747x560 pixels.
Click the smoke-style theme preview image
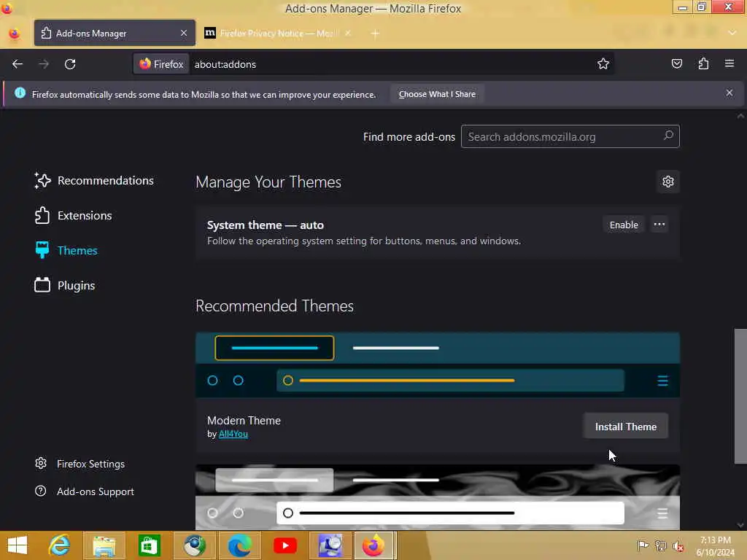point(438,497)
